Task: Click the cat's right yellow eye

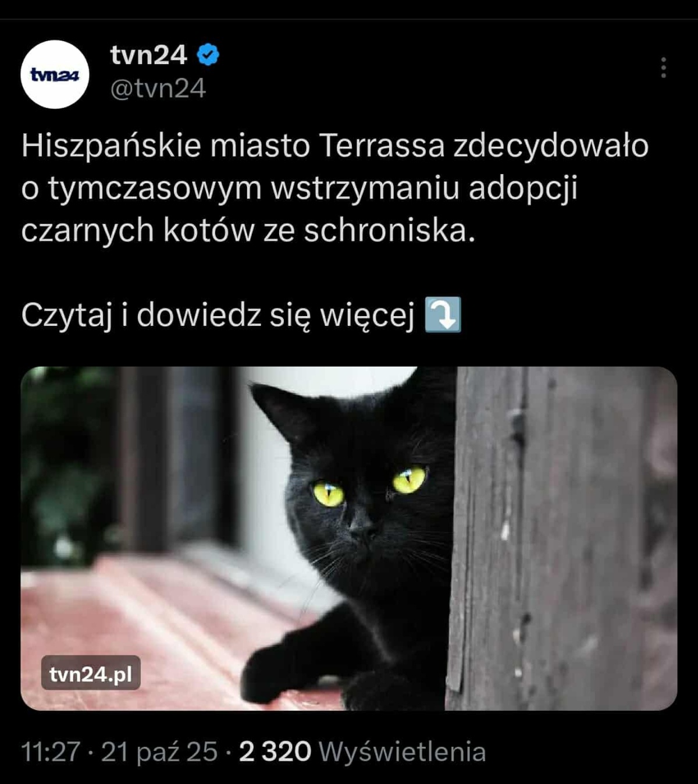Action: 409,481
